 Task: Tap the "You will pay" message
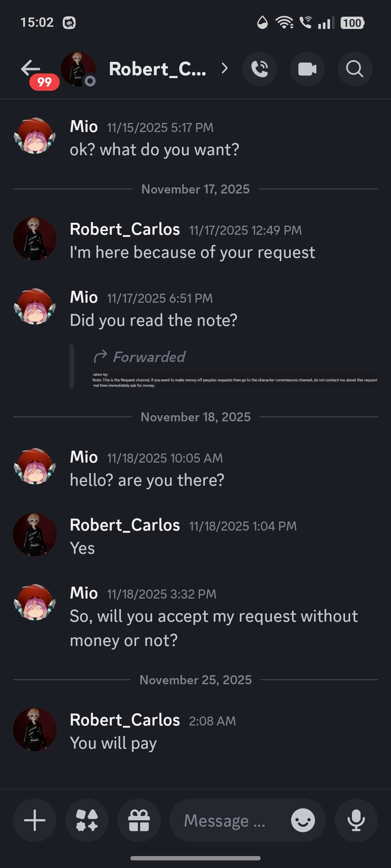click(x=113, y=743)
